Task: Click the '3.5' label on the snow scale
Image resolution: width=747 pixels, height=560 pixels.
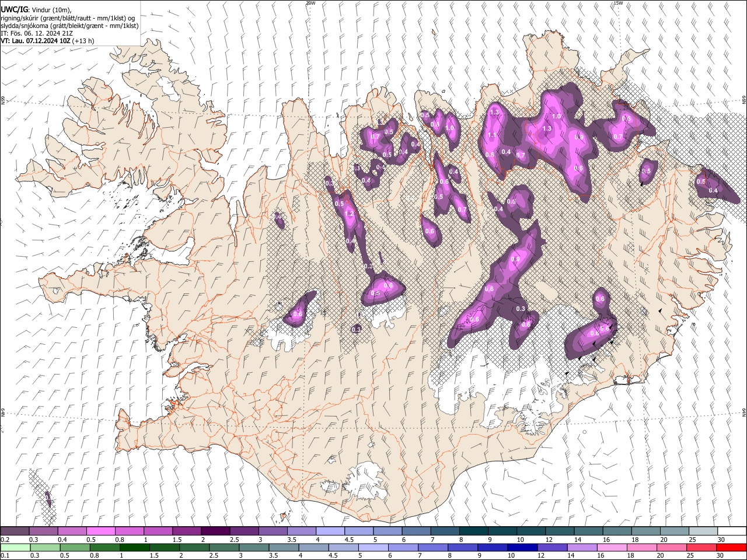Action: coord(291,540)
